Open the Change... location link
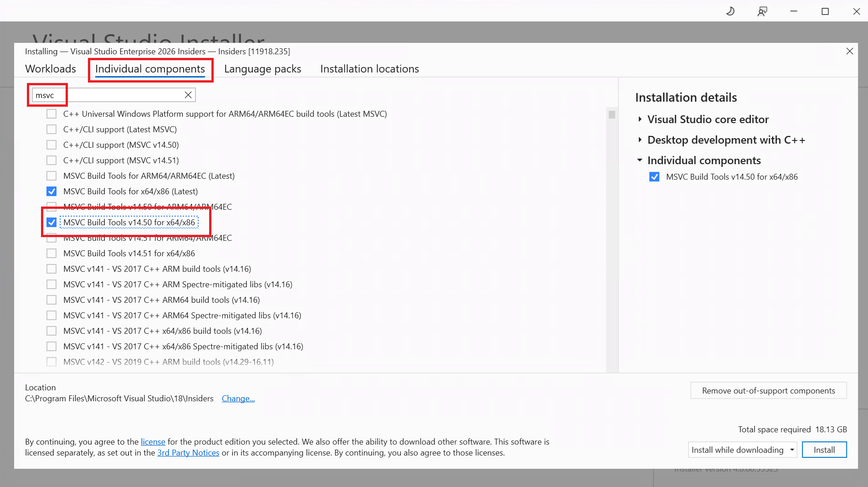The image size is (868, 487). (x=238, y=399)
